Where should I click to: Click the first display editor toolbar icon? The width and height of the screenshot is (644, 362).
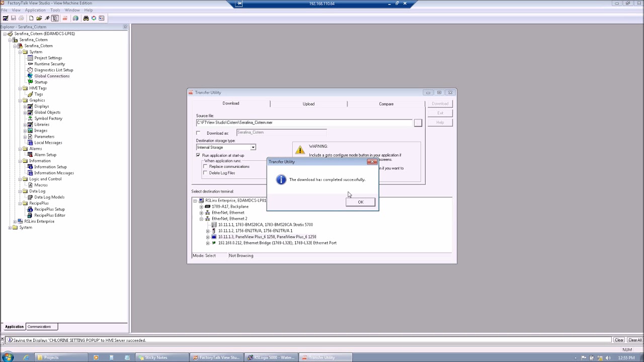[x=6, y=18]
